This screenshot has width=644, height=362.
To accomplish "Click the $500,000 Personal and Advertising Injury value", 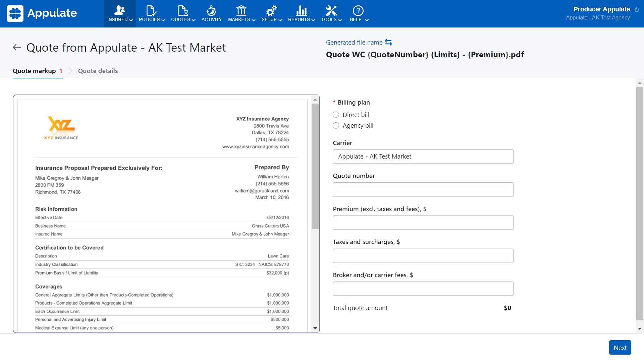I will pos(280,319).
